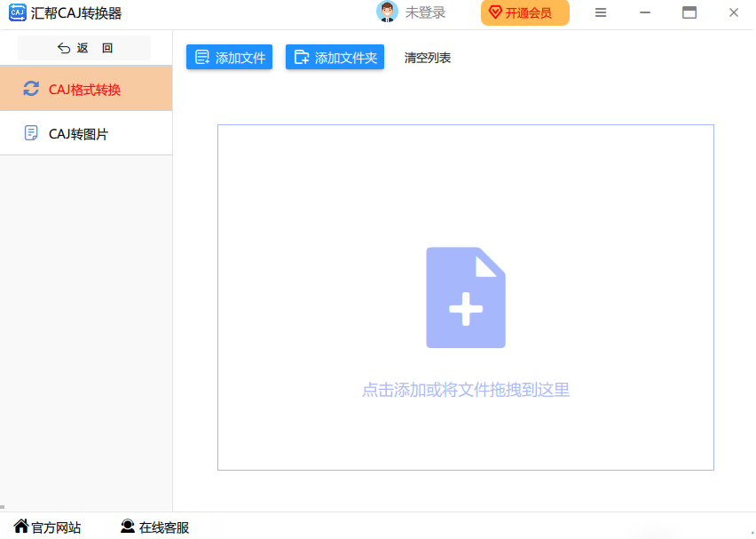
Task: Click the heart icon in 开通会员
Action: 496,12
